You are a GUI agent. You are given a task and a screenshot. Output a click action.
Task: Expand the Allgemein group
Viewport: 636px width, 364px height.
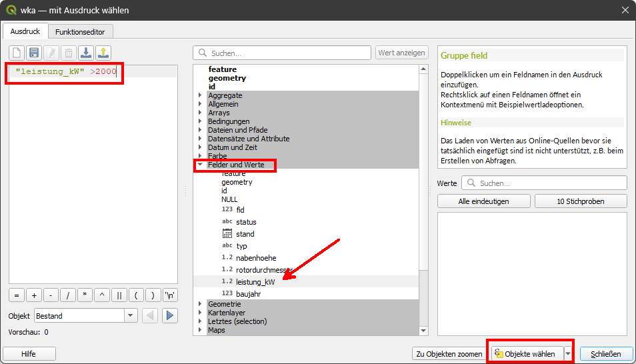pyautogui.click(x=200, y=104)
